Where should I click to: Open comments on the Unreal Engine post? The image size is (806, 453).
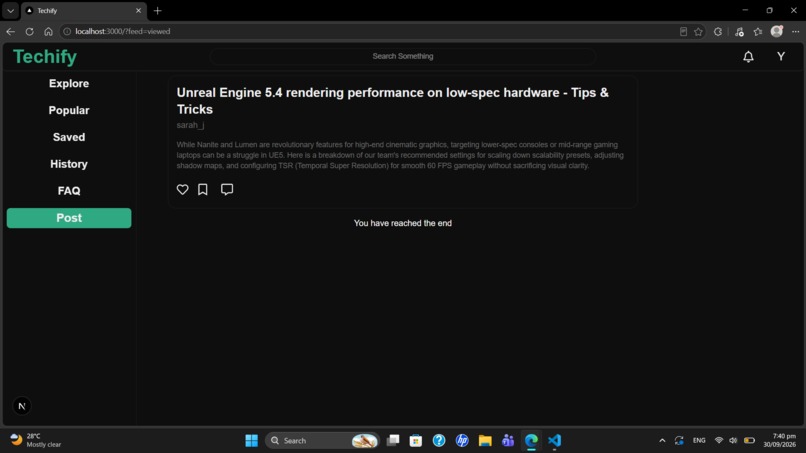click(227, 189)
